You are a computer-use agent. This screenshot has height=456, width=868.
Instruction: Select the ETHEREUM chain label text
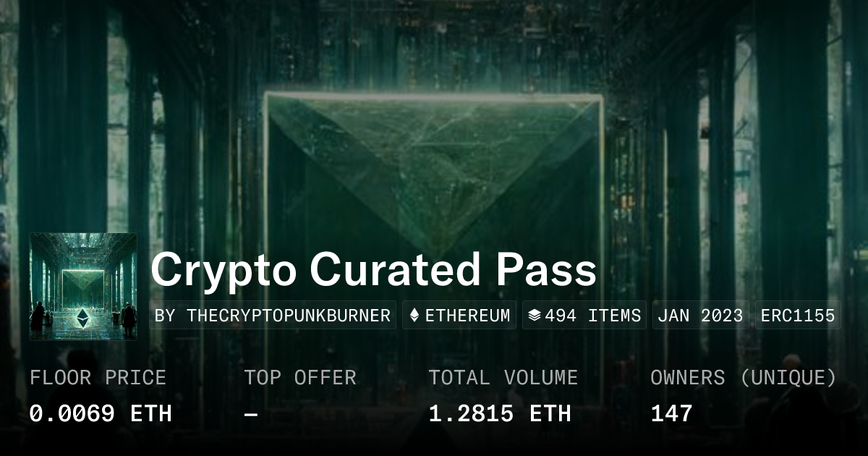[467, 316]
